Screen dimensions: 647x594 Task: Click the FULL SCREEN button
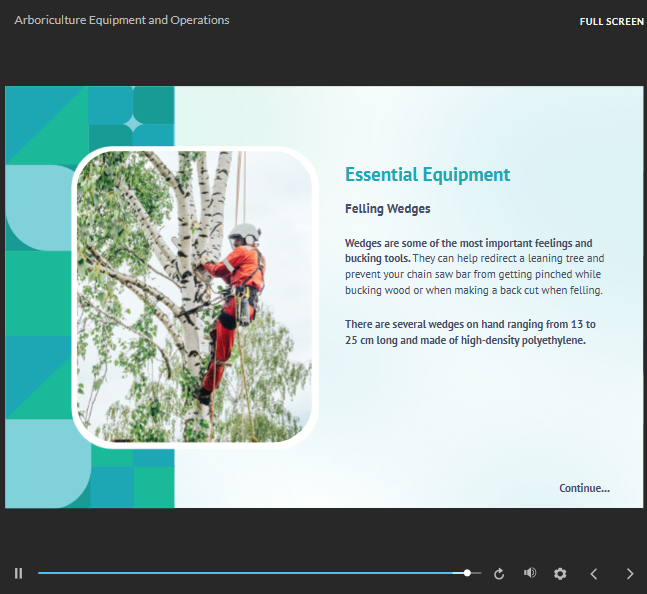click(612, 21)
